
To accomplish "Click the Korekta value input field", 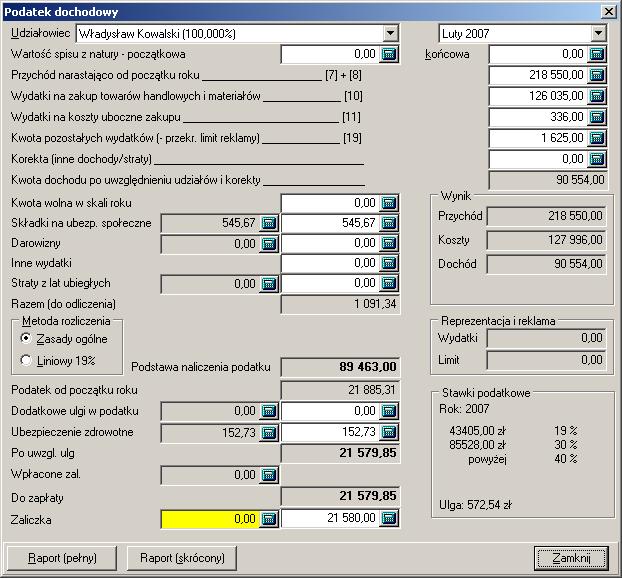I will (x=538, y=159).
